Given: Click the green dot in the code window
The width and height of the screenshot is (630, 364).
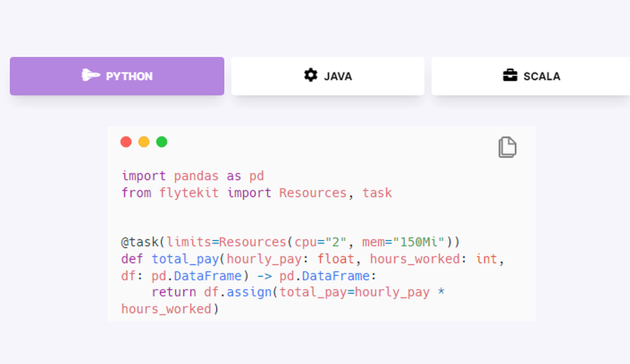Looking at the screenshot, I should (x=161, y=142).
